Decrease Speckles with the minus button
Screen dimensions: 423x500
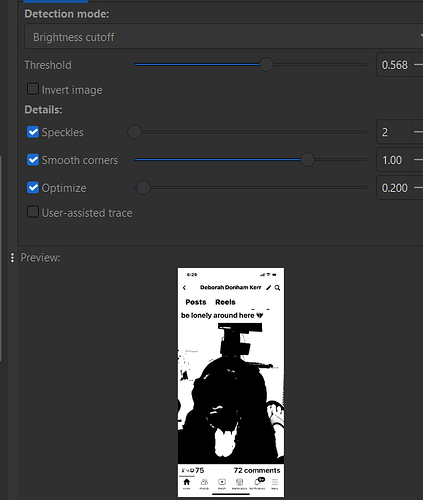(419, 132)
